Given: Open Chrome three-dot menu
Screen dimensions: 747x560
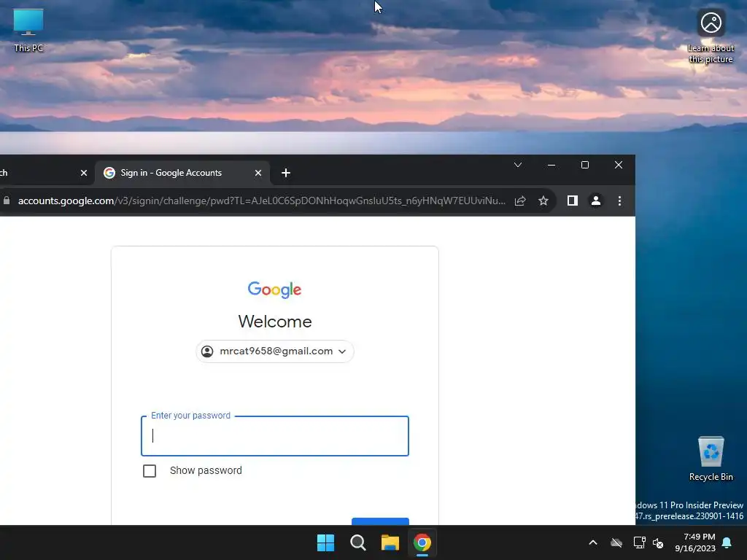Looking at the screenshot, I should [619, 201].
